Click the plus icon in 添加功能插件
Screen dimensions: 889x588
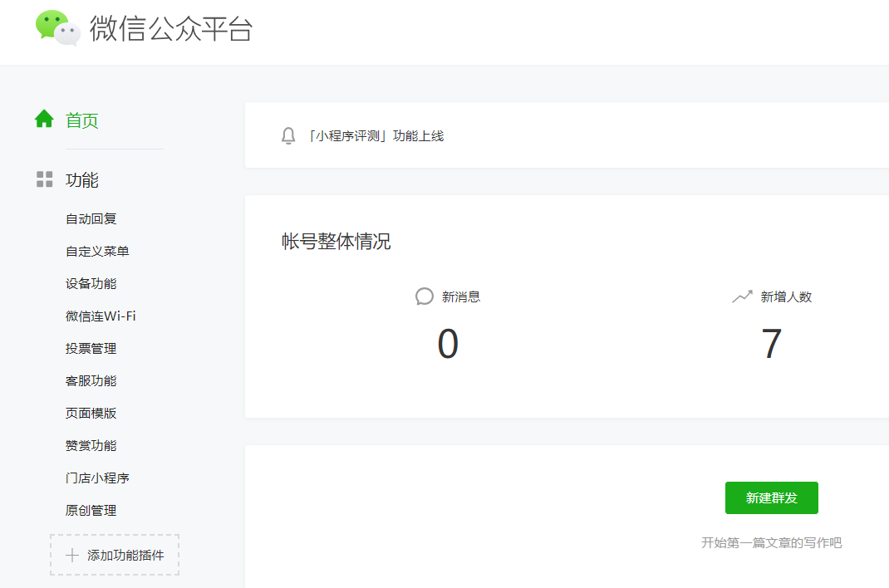click(x=72, y=555)
